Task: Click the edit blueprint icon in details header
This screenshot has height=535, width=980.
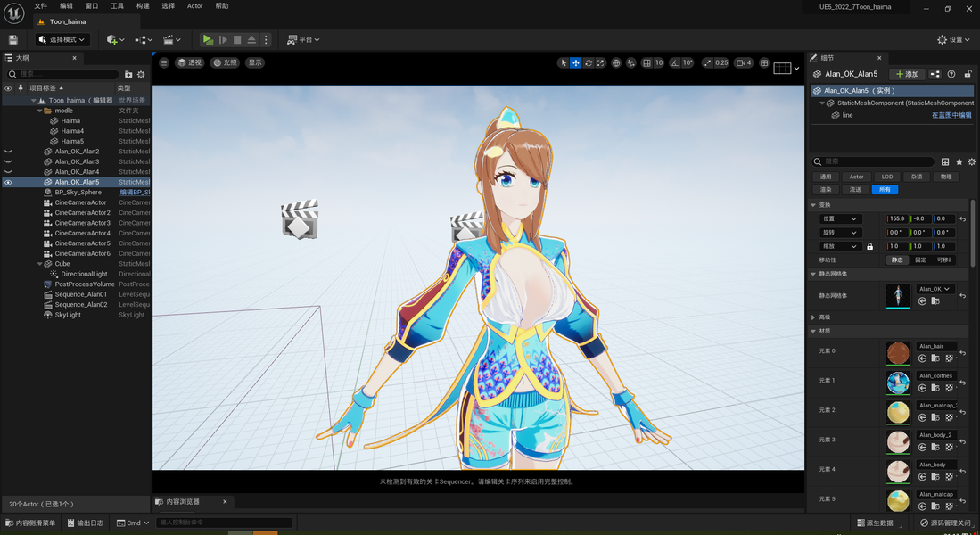Action: (x=935, y=74)
